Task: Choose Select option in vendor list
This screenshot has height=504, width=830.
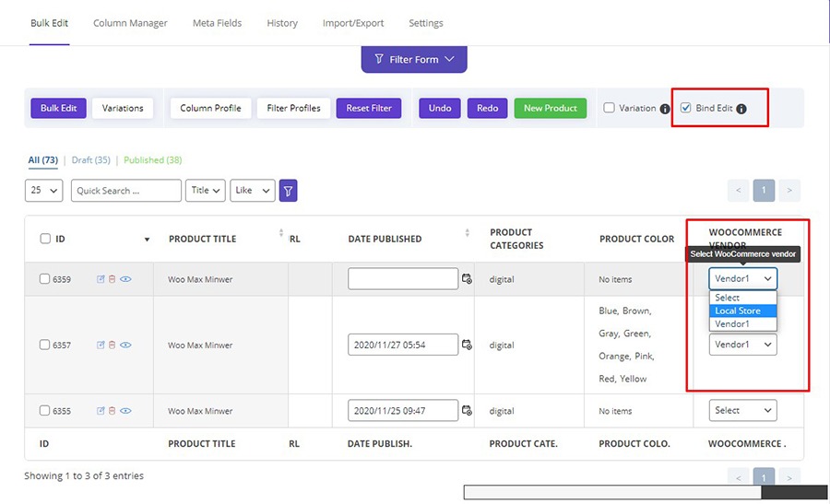Action: point(742,298)
